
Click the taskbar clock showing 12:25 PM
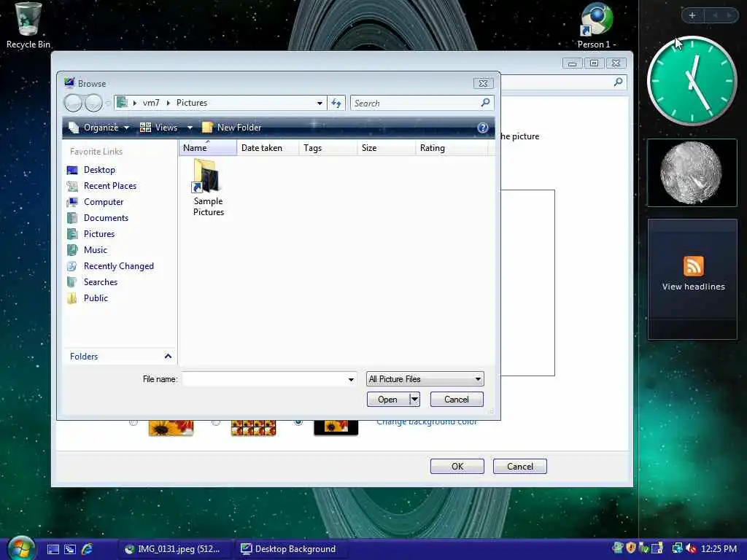pos(719,549)
